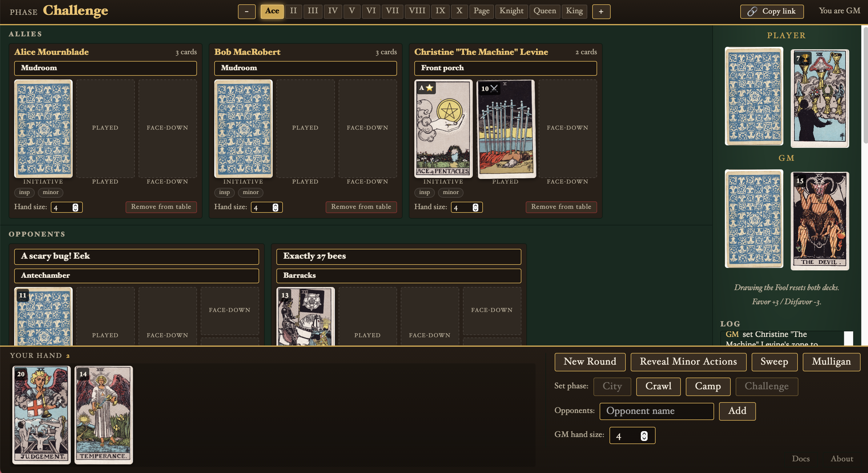868x473 pixels.
Task: Click the Sweep button
Action: tap(774, 362)
